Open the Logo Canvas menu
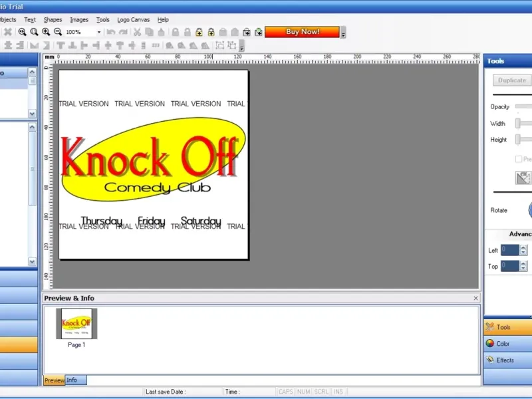 [x=134, y=20]
